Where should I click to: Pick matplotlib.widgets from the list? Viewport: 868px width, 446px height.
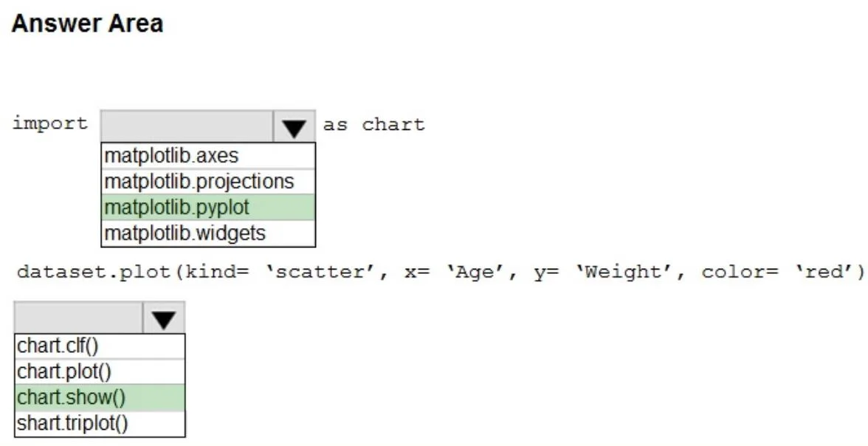[208, 233]
